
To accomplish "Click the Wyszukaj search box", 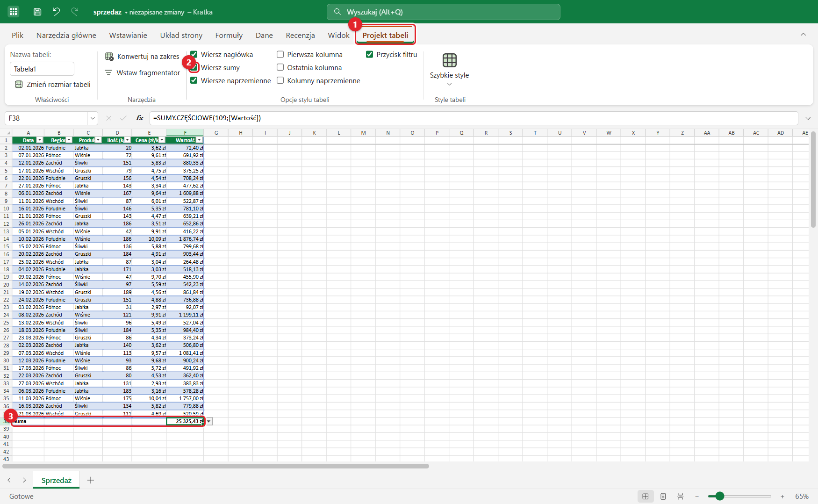I will tap(443, 12).
